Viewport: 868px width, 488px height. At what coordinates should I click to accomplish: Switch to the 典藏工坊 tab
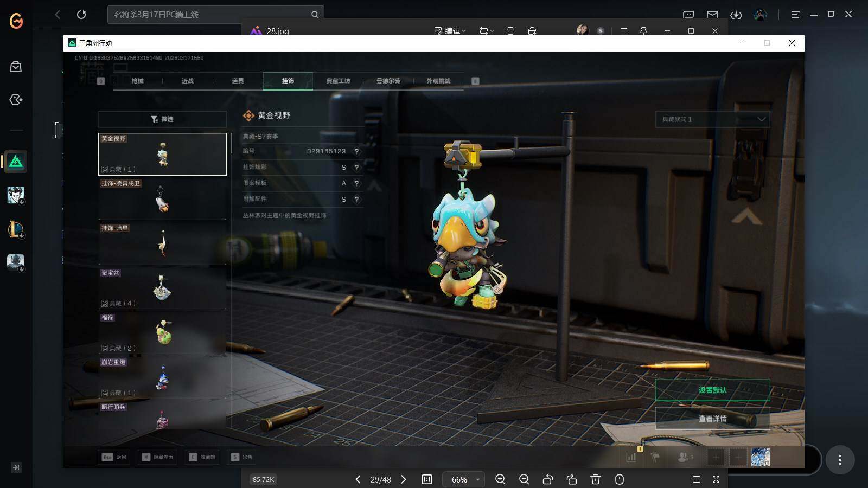pos(338,81)
